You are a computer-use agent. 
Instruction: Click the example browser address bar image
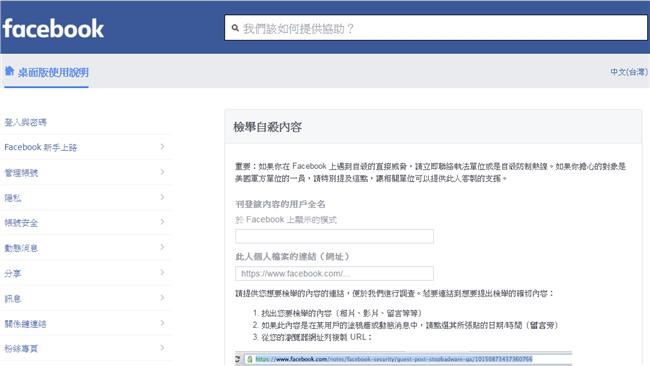click(x=403, y=359)
